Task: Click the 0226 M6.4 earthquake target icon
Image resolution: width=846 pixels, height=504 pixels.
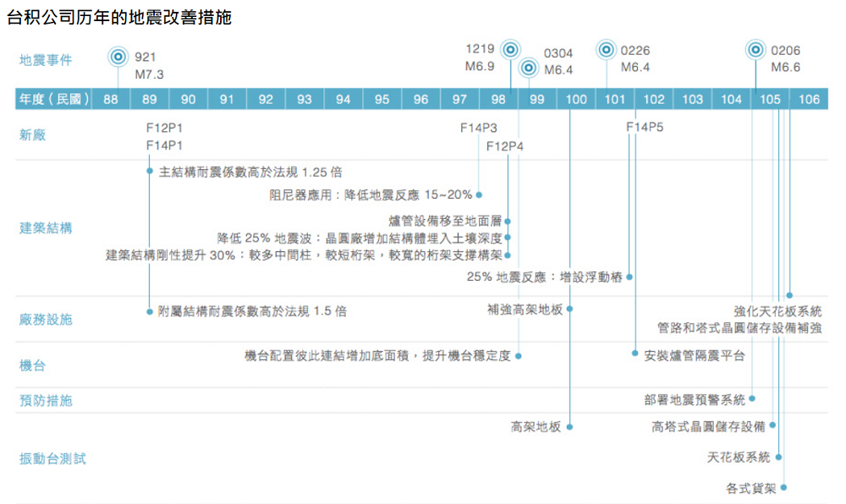Action: click(x=606, y=50)
